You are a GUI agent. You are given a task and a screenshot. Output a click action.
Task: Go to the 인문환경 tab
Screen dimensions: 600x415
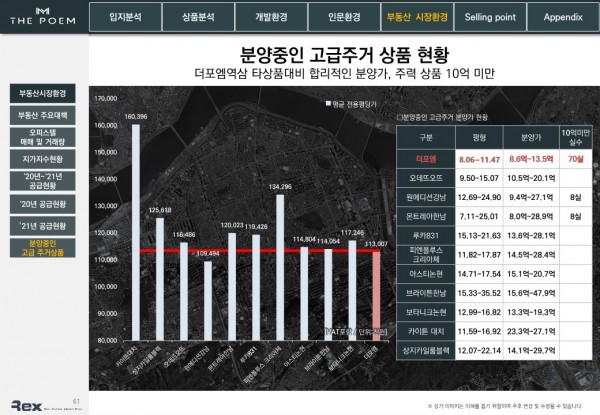pos(344,18)
